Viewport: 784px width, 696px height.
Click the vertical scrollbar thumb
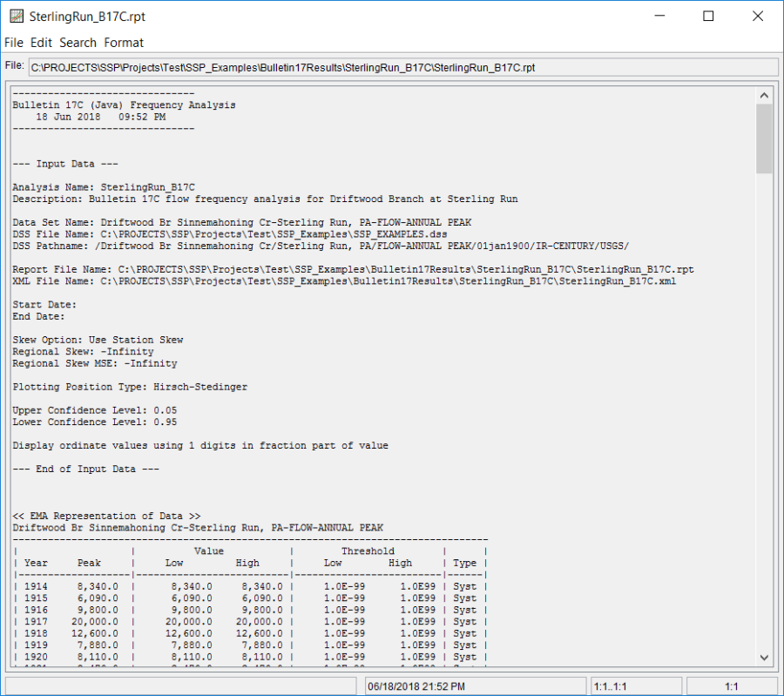(x=764, y=138)
